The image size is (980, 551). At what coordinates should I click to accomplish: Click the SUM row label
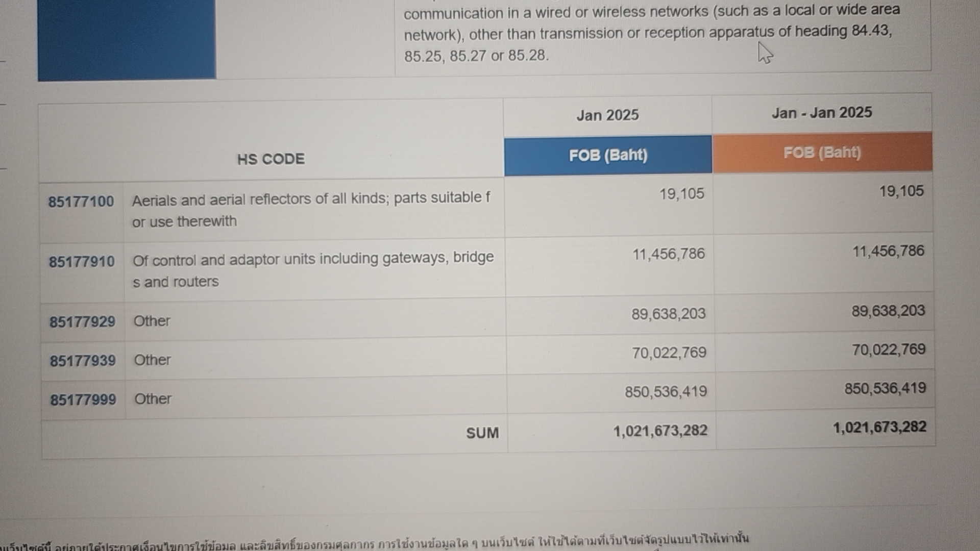[482, 433]
